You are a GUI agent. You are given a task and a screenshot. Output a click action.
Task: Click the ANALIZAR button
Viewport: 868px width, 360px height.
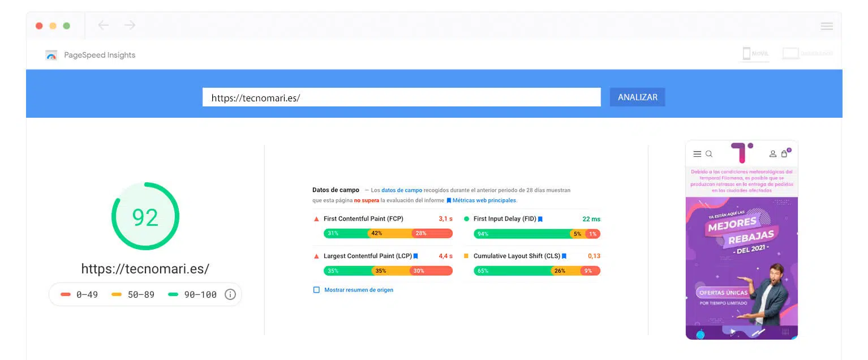click(638, 97)
